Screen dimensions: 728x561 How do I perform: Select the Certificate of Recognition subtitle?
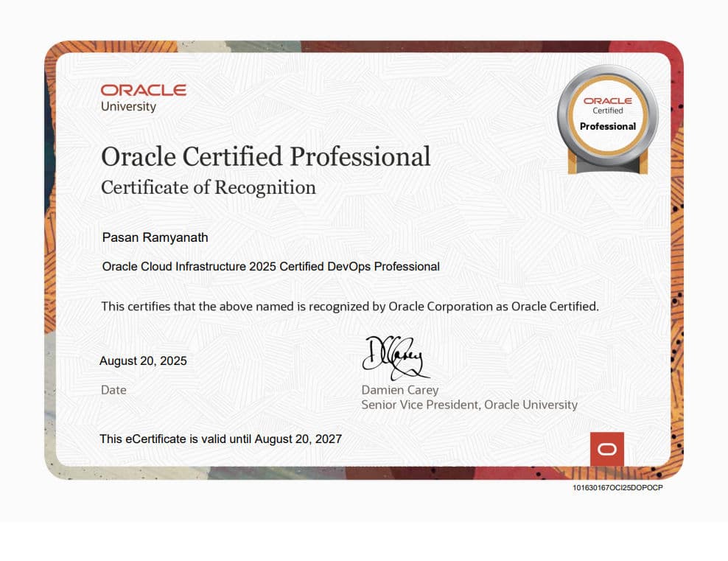(x=208, y=187)
